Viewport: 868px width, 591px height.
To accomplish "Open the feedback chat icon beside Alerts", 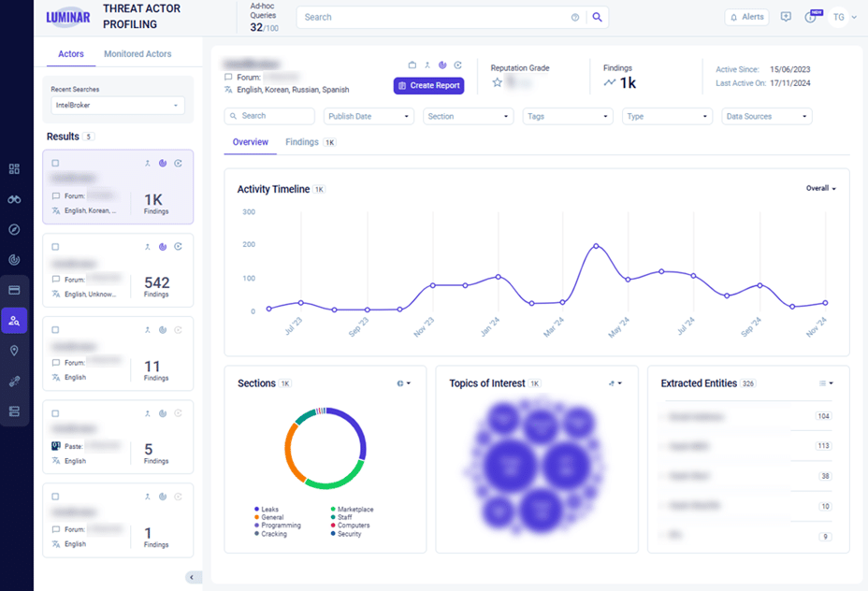I will tap(786, 17).
